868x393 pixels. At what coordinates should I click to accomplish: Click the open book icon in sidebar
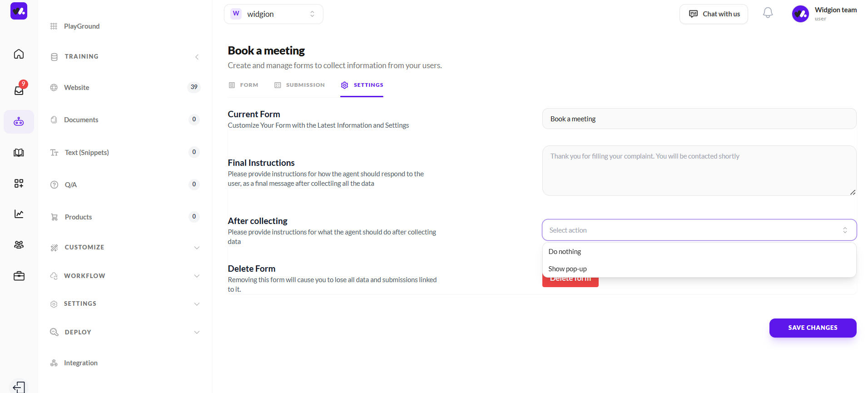pyautogui.click(x=19, y=153)
